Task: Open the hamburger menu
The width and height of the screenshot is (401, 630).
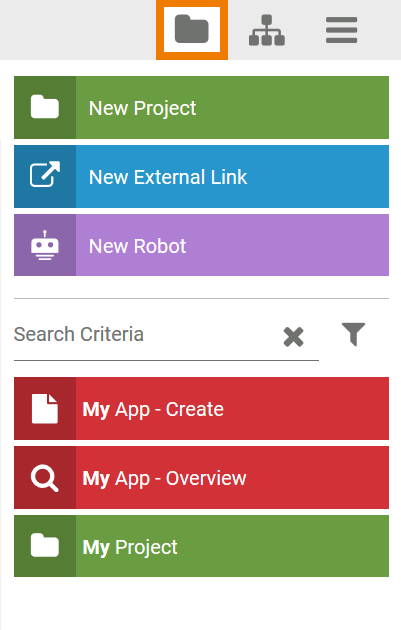Action: coord(342,30)
